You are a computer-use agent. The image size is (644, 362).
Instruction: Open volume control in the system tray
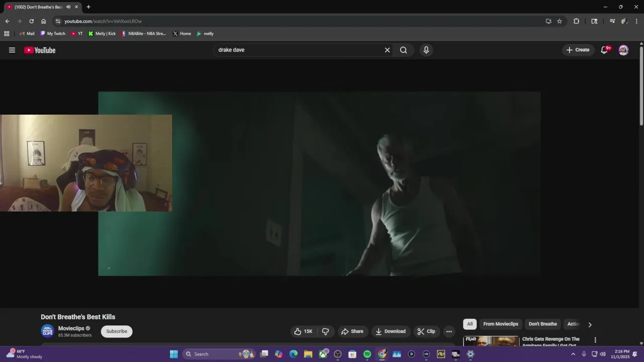603,354
